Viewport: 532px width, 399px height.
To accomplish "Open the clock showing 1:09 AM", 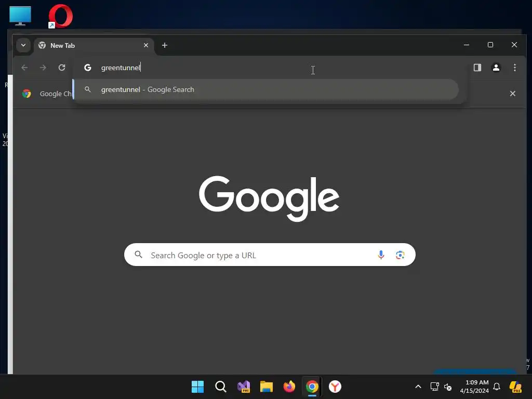I will point(474,387).
